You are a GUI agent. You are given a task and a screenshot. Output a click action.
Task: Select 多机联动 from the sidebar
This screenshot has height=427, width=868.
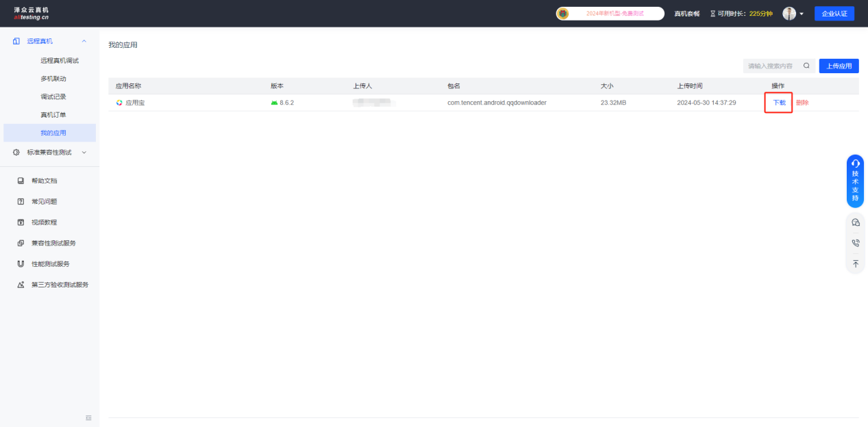click(x=53, y=79)
